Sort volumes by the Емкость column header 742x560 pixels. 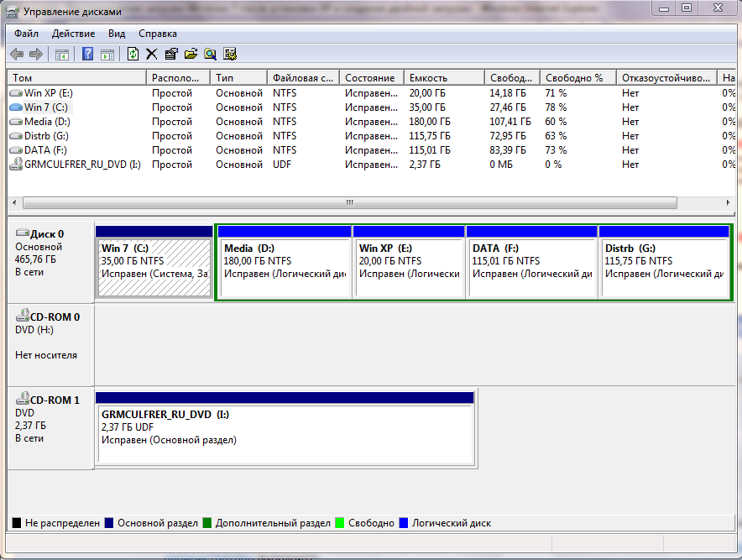tap(443, 77)
